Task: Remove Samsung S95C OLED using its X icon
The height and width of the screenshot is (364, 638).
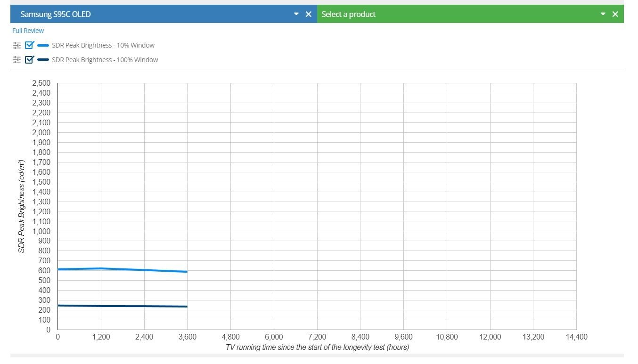Action: [309, 14]
